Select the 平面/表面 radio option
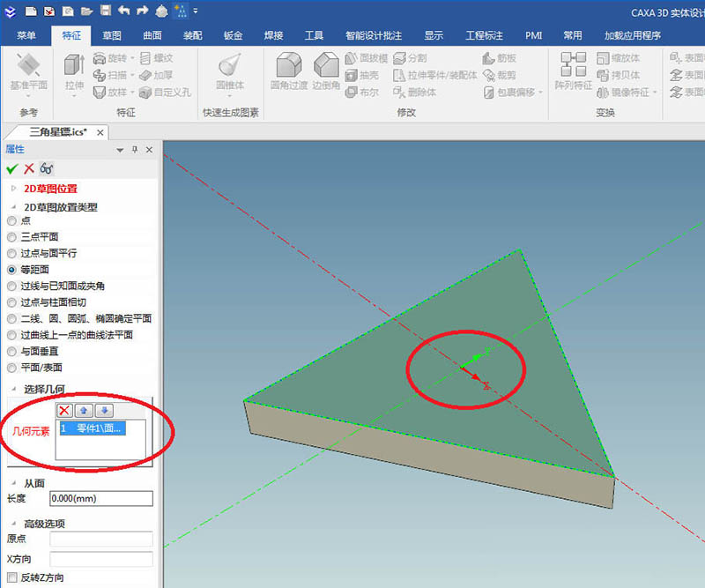705x588 pixels. click(x=11, y=368)
